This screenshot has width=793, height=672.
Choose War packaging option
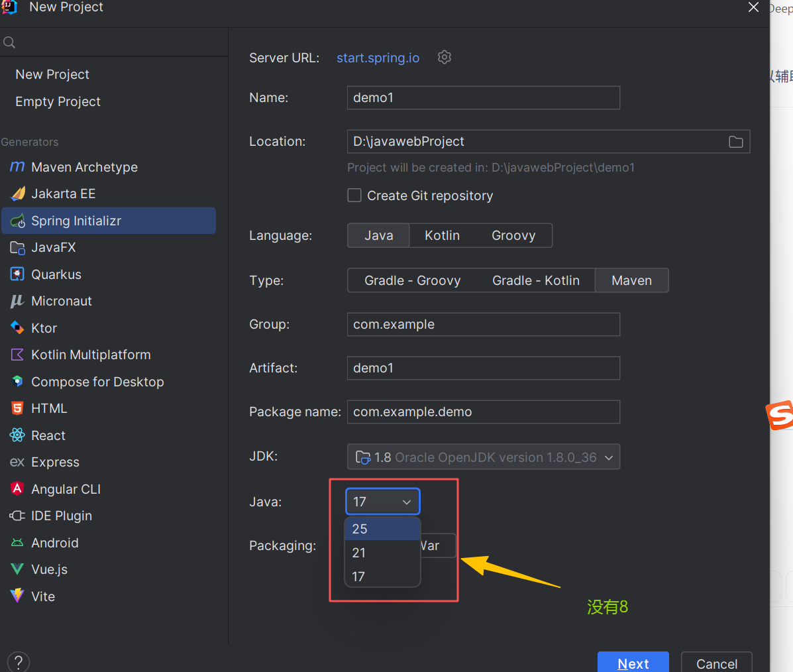tap(438, 545)
